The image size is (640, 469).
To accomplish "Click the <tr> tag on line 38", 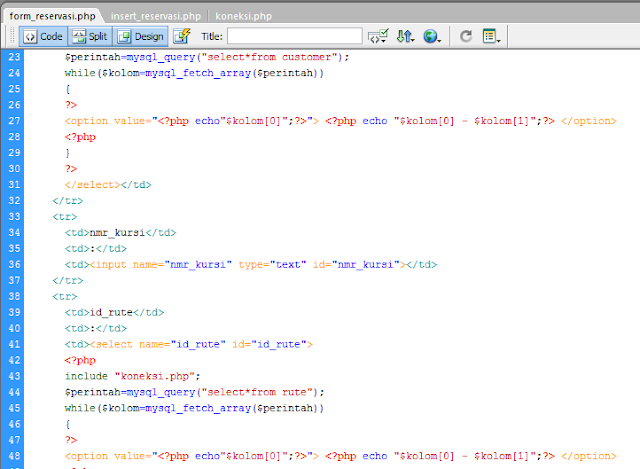I will 64,297.
